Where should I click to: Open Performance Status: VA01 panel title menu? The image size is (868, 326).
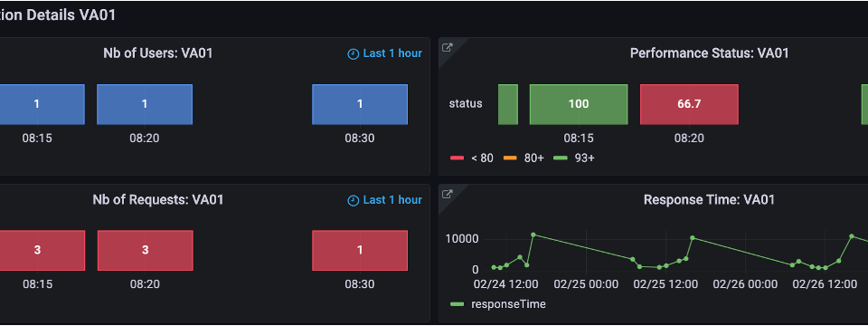click(709, 53)
